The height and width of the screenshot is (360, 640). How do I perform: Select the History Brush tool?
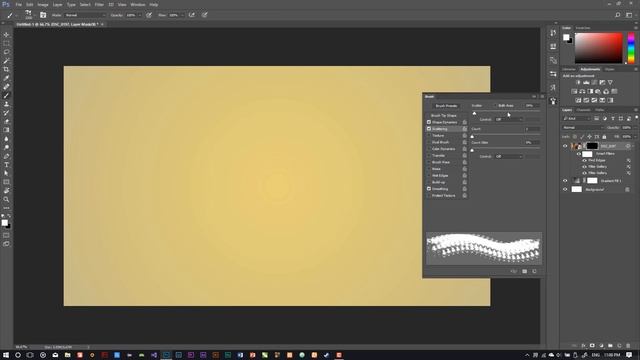pos(6,113)
